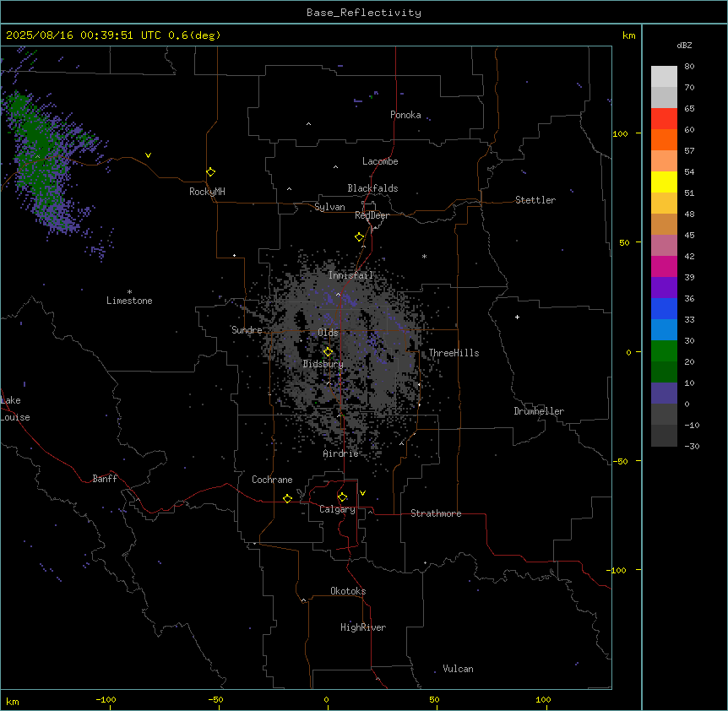
Task: Click the yellow diamond marker above Didsbury
Action: [x=328, y=352]
